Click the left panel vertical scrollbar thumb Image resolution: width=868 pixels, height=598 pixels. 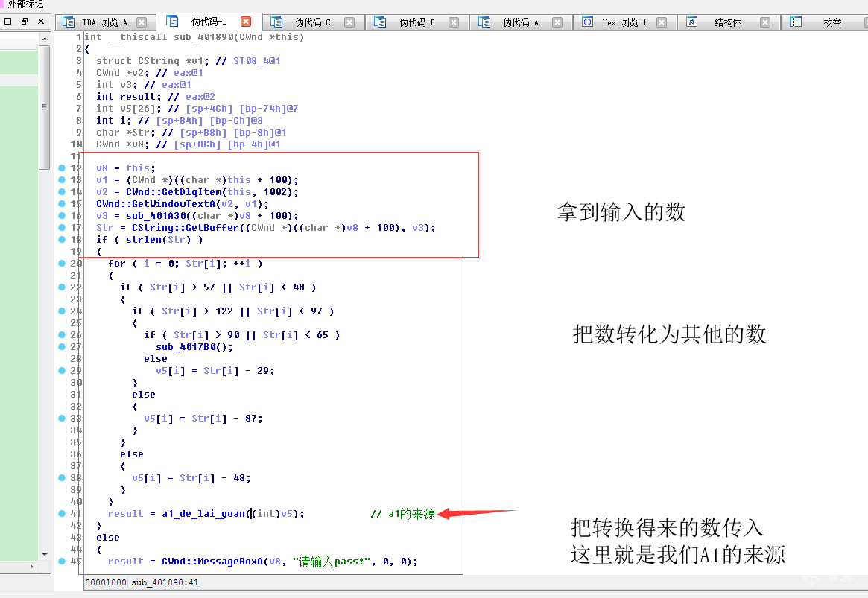pyautogui.click(x=44, y=107)
